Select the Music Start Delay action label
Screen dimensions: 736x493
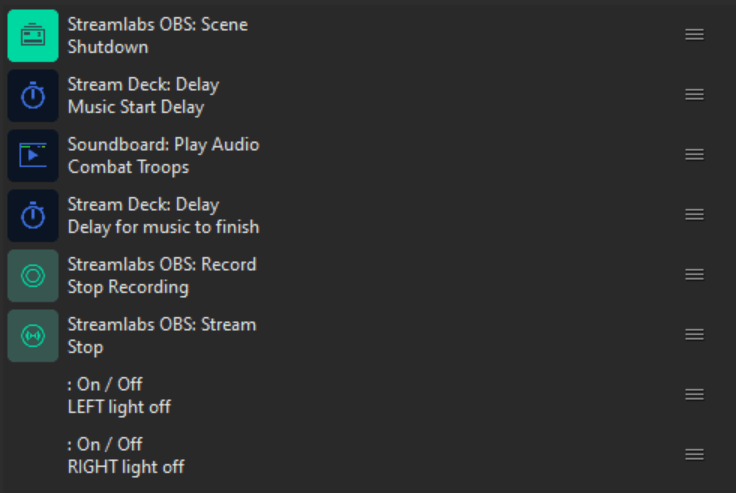135,107
